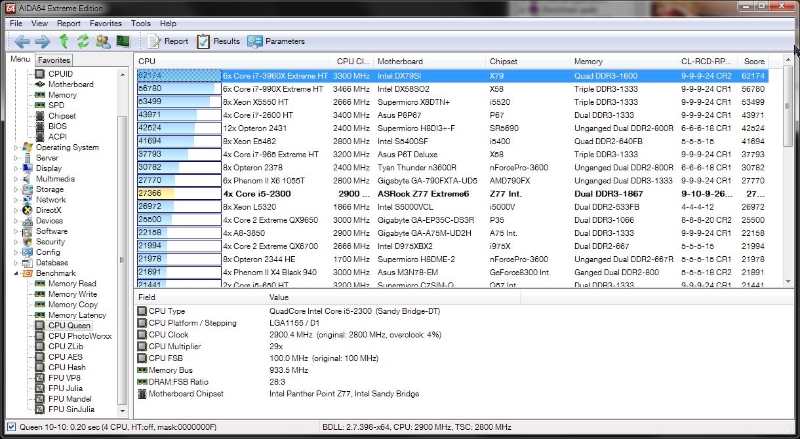Select ACPI in the tree
The height and width of the screenshot is (439, 800).
pos(57,137)
